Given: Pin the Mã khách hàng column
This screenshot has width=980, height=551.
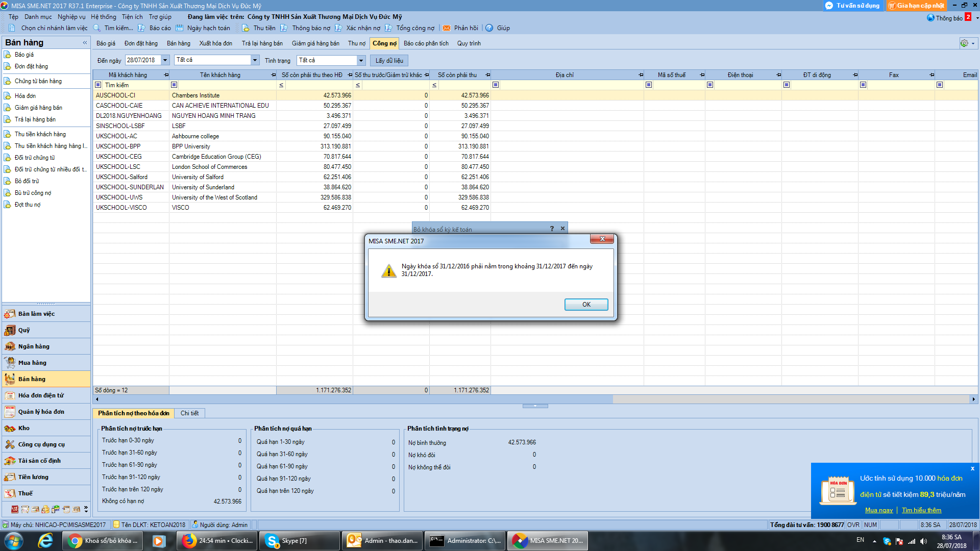Looking at the screenshot, I should point(166,75).
